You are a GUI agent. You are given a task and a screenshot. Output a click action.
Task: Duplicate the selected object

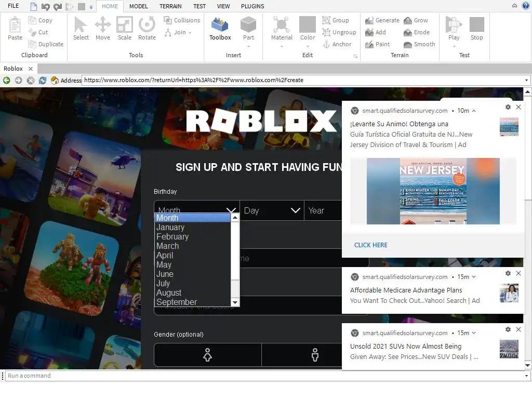pyautogui.click(x=46, y=44)
